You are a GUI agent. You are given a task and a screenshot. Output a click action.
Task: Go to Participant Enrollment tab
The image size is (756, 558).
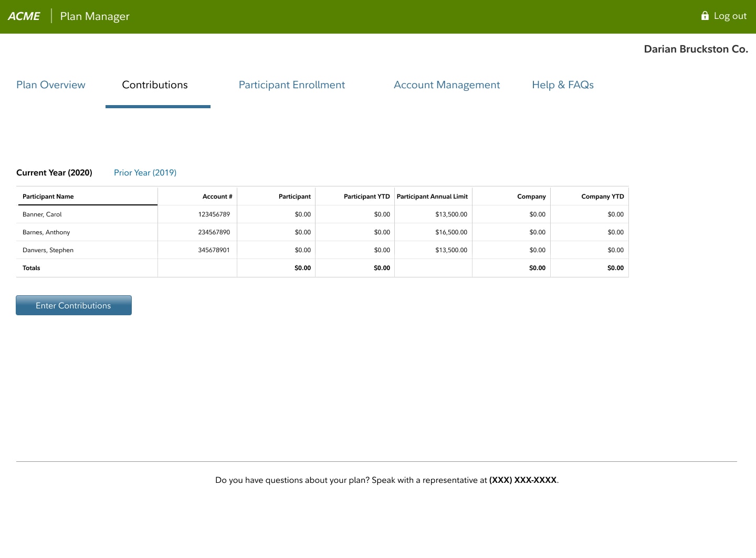292,85
